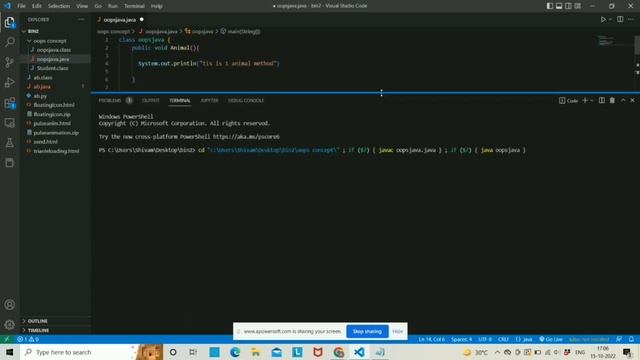The image size is (640, 360).
Task: Select the oopsjava.java editor tab
Action: (x=119, y=20)
